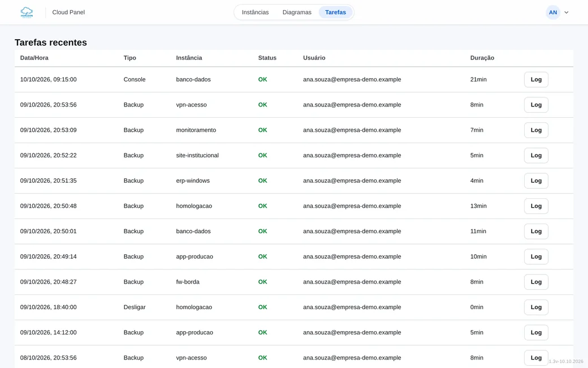Click the site-institucional instance cell
Screen dimensions: 588x368
[x=197, y=156]
